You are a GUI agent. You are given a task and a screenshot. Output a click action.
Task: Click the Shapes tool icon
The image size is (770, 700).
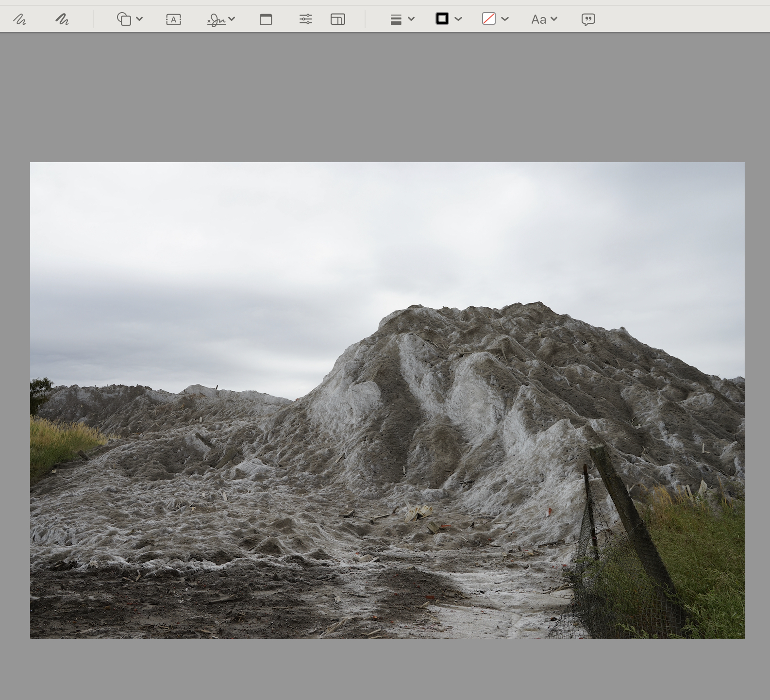tap(124, 19)
